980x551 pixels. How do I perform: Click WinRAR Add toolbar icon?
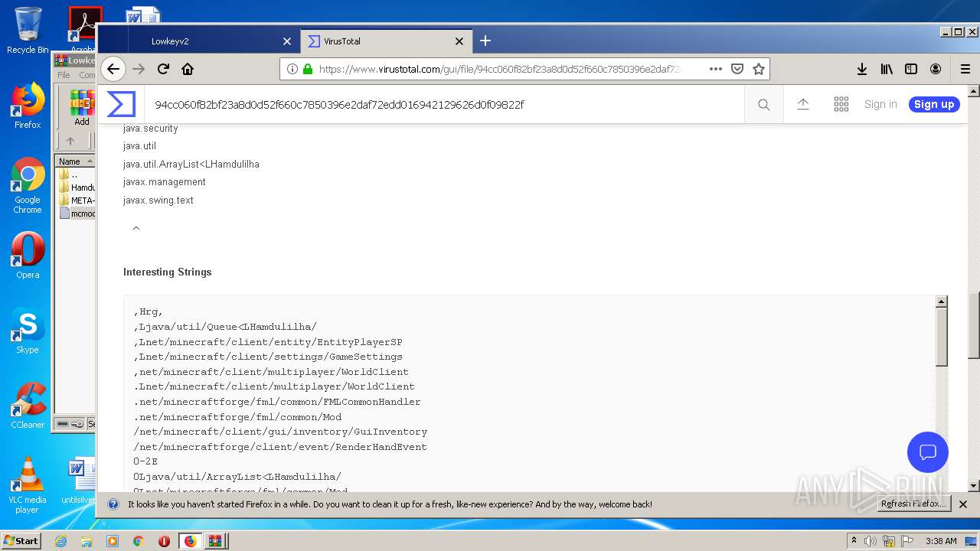82,108
